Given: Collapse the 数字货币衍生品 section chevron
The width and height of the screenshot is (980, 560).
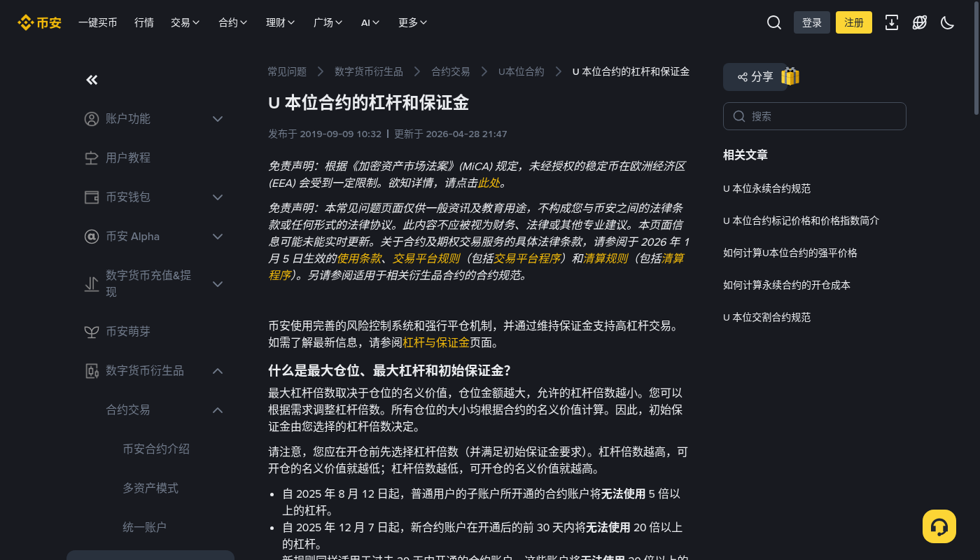Looking at the screenshot, I should click(218, 371).
